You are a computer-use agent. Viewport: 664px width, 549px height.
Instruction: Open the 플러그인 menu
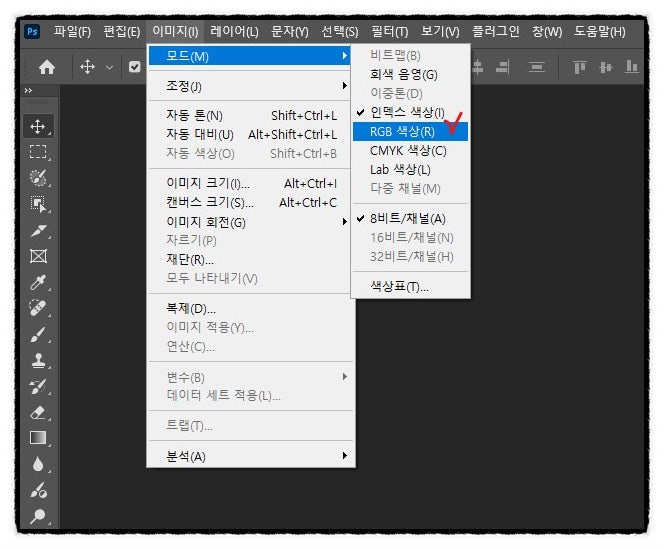495,32
